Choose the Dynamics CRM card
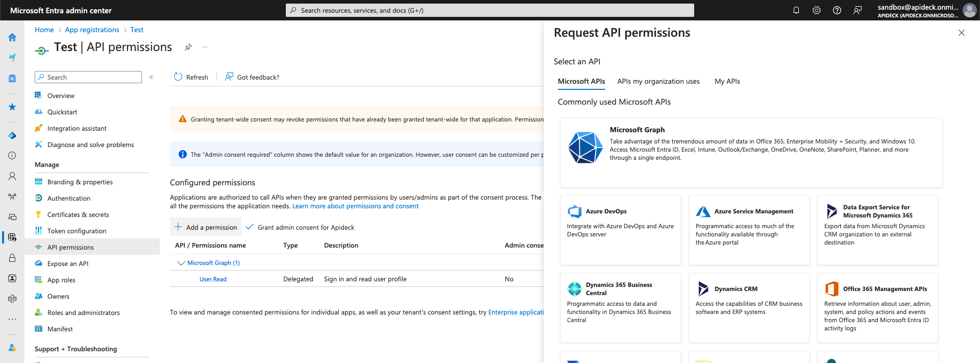This screenshot has width=980, height=363. pos(749,308)
